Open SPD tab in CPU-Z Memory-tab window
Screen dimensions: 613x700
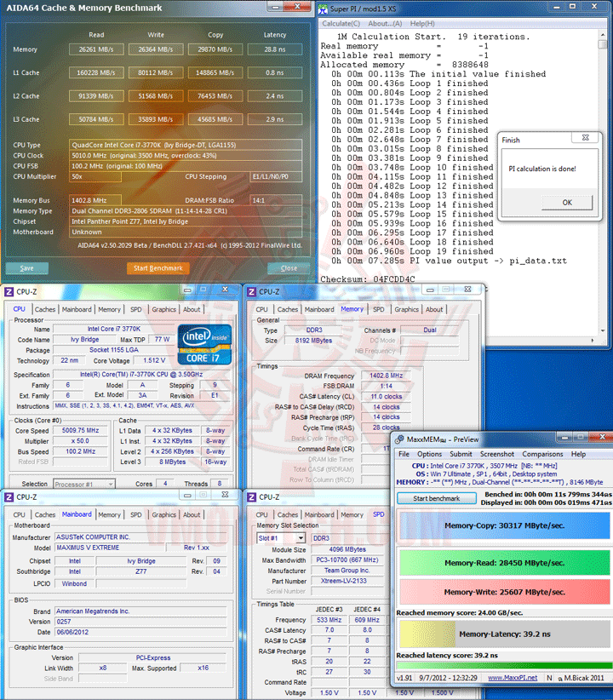pos(379,309)
